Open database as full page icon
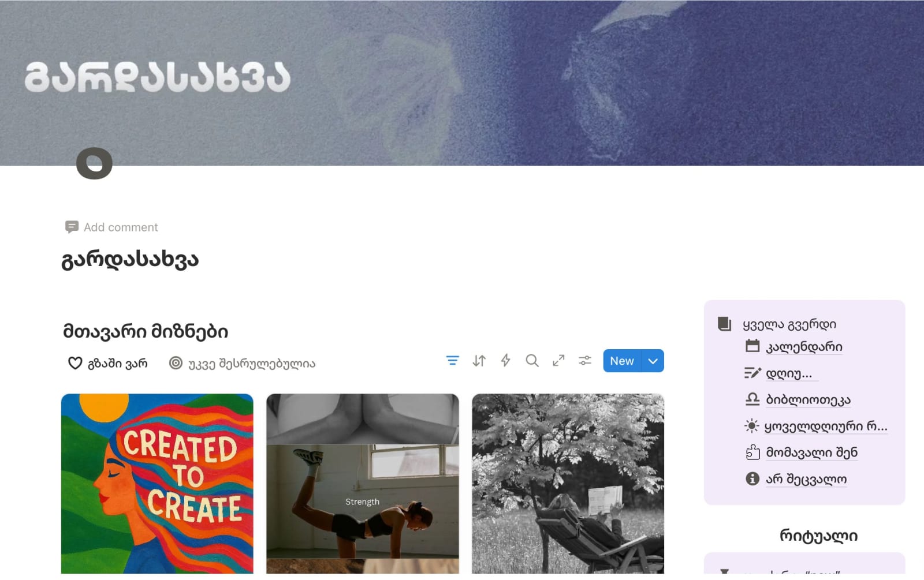The height and width of the screenshot is (580, 924). 558,361
